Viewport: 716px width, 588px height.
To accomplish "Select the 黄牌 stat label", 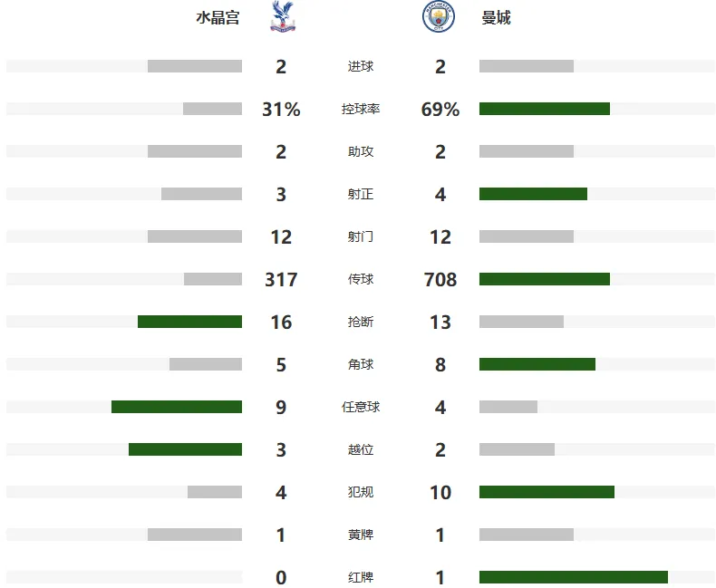I will point(361,535).
